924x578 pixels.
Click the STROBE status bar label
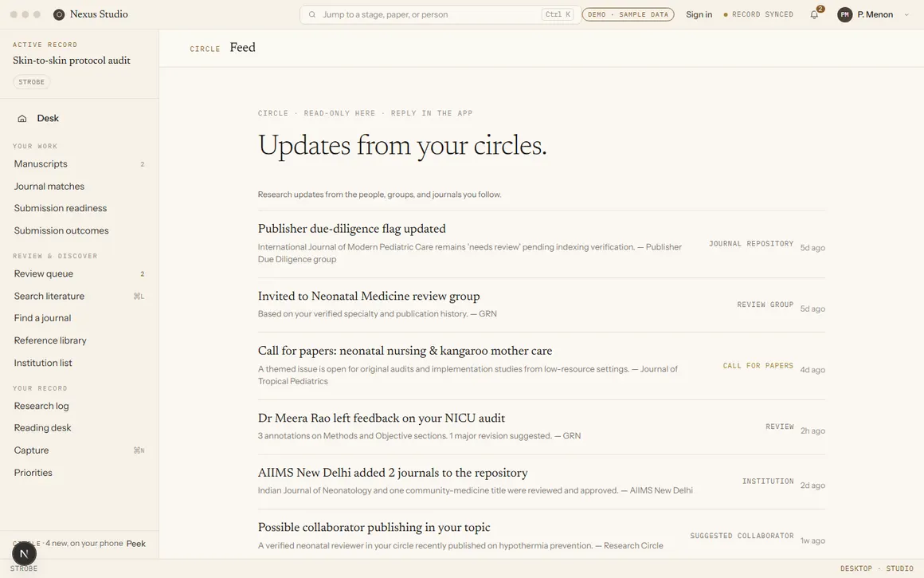[24, 569]
